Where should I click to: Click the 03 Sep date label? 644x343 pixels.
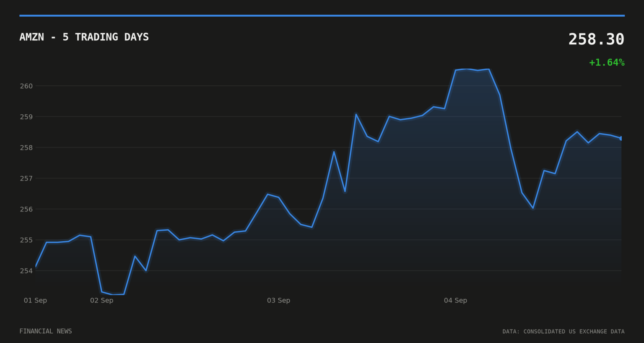278,300
